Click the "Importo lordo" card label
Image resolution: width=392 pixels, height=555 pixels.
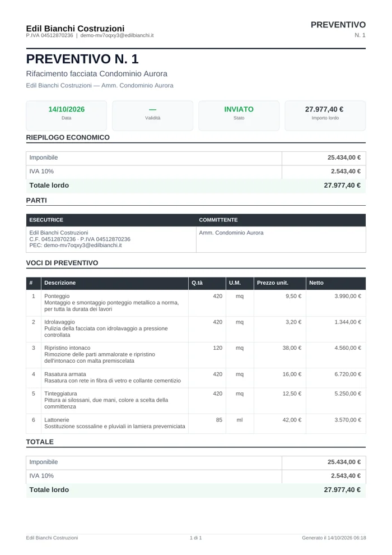[x=325, y=118]
